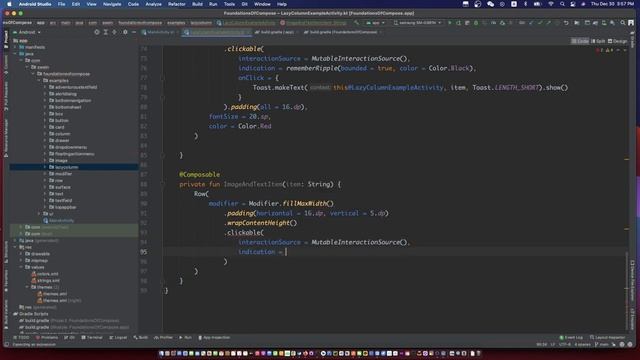Open the Search Everywhere magnifier in toolbar

tap(622, 23)
